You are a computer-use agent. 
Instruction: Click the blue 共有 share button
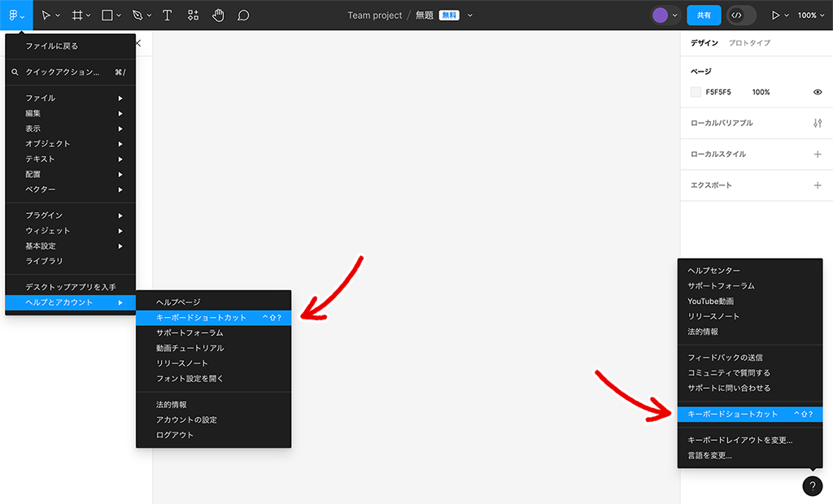pos(704,15)
